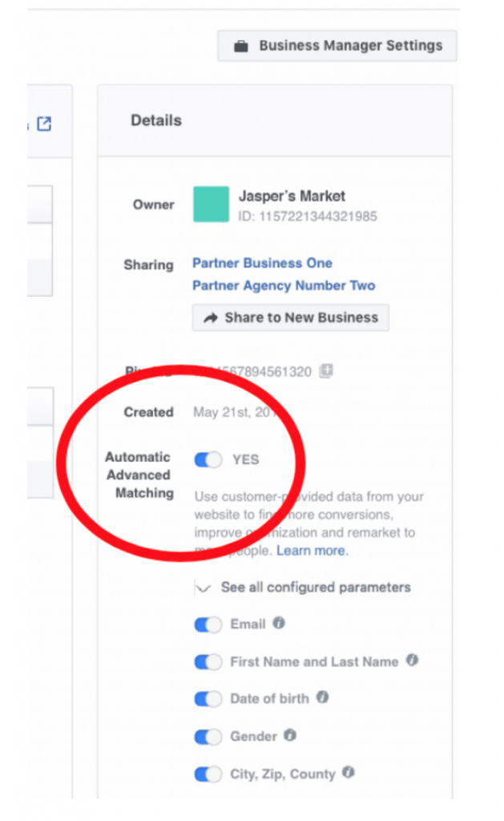Click the external link icon in left panel
The width and height of the screenshot is (504, 821).
click(x=45, y=124)
